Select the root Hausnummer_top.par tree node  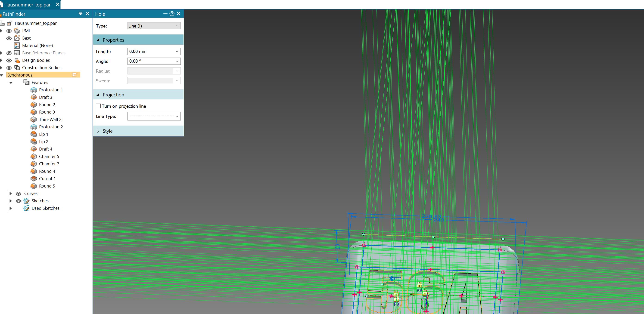(35, 23)
